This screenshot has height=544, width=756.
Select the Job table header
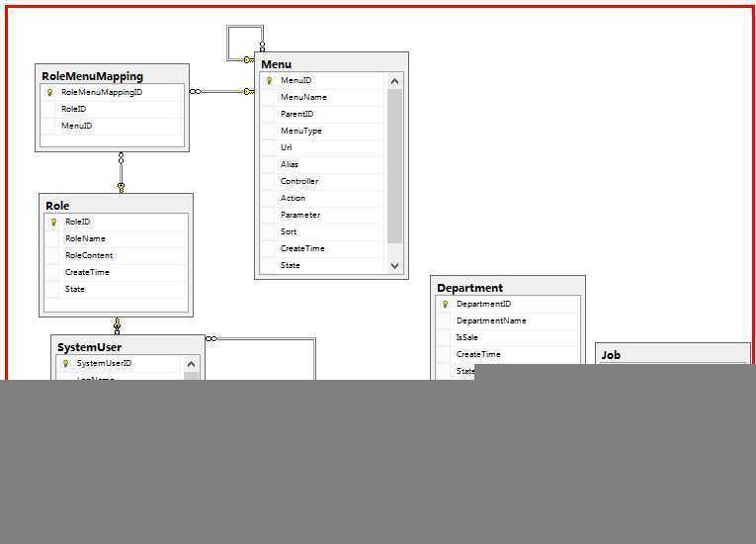tap(673, 354)
